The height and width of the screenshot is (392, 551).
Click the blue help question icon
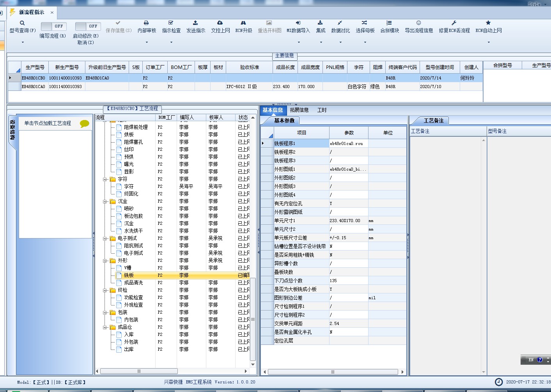(x=540, y=360)
